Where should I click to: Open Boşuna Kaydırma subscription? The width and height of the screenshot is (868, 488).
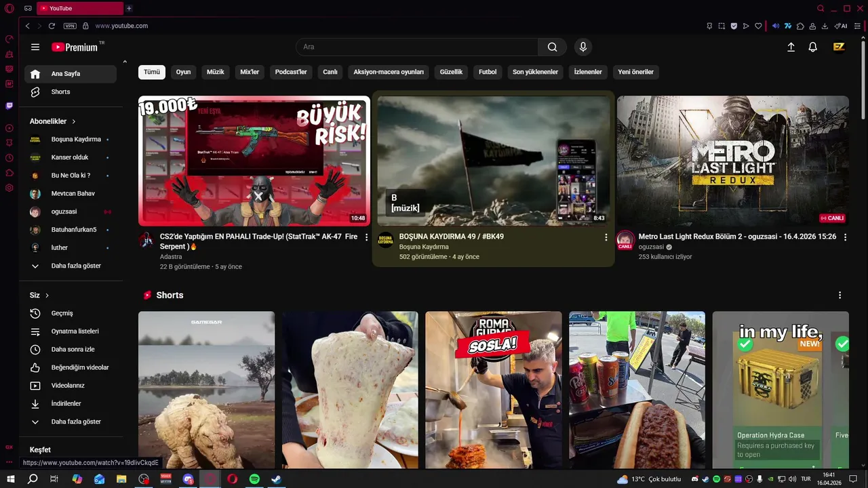(71, 139)
